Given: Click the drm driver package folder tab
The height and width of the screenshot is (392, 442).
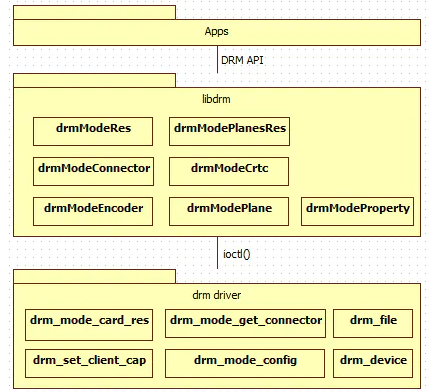Looking at the screenshot, I should tap(94, 277).
